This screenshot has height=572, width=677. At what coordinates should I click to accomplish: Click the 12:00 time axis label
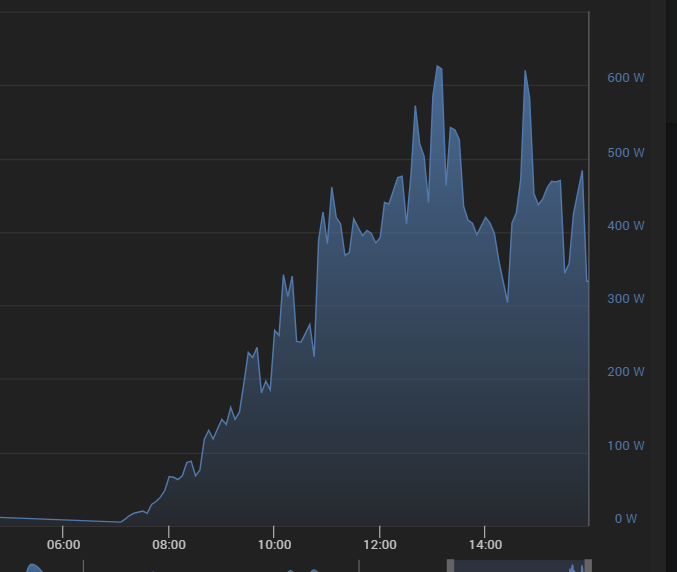point(380,545)
